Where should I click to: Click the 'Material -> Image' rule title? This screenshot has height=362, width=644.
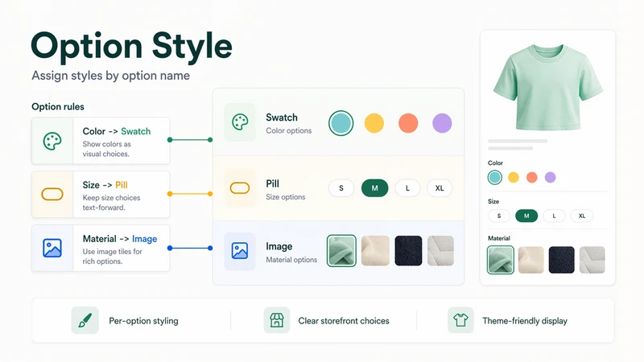coord(120,239)
